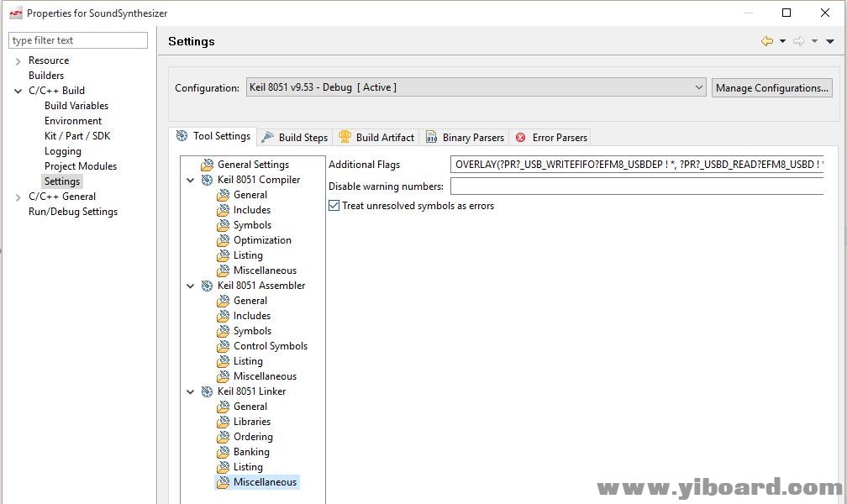The height and width of the screenshot is (504, 847).
Task: Click the Disable warning numbers field
Action: click(637, 186)
